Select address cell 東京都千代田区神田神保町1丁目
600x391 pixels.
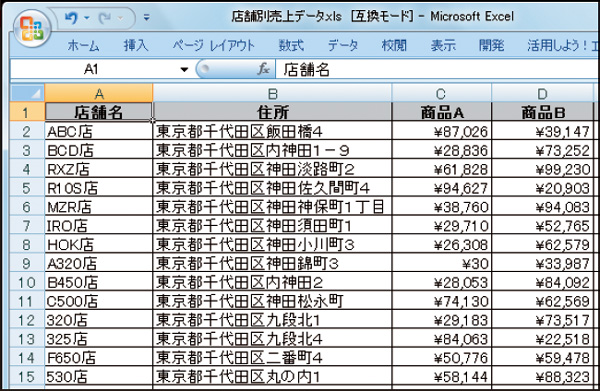coord(272,207)
